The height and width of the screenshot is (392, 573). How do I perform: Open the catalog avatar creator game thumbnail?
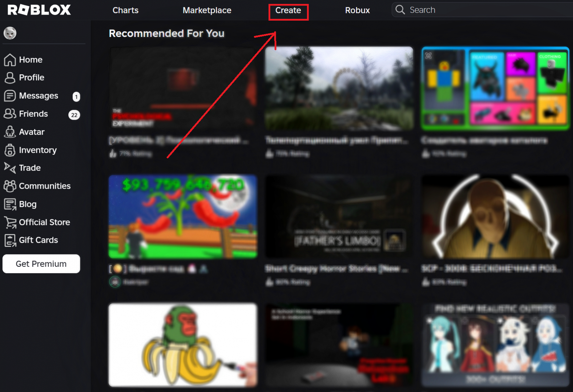[x=495, y=88]
